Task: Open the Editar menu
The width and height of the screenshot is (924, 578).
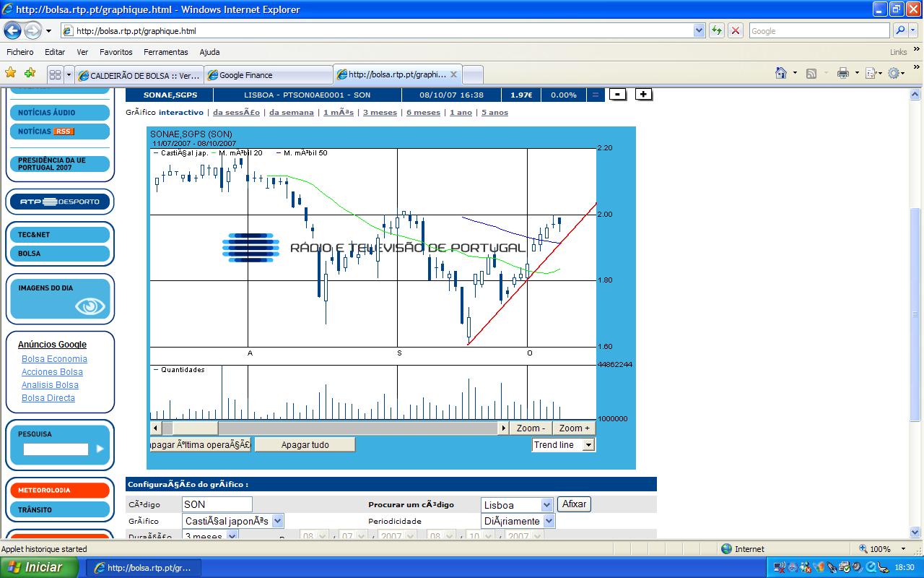Action: pyautogui.click(x=55, y=52)
